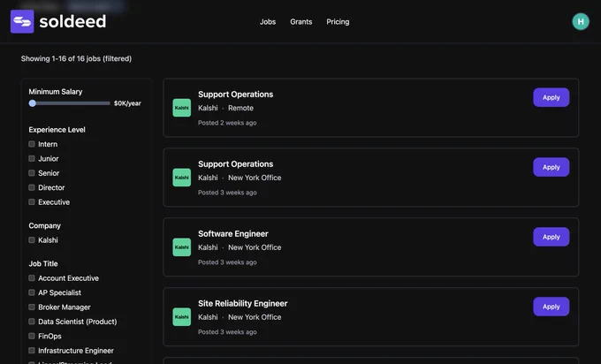This screenshot has height=364, width=601.
Task: Click Kalshi logo on Software Engineer job
Action: pyautogui.click(x=182, y=247)
